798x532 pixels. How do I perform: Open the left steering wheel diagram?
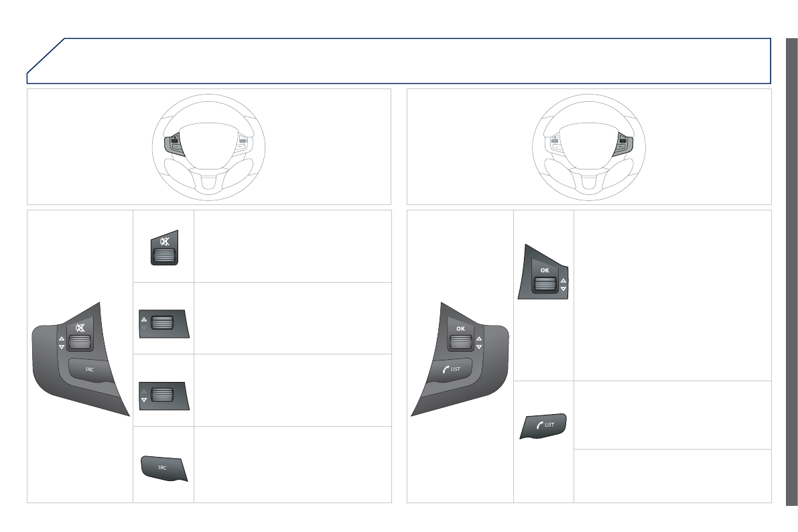pos(208,147)
